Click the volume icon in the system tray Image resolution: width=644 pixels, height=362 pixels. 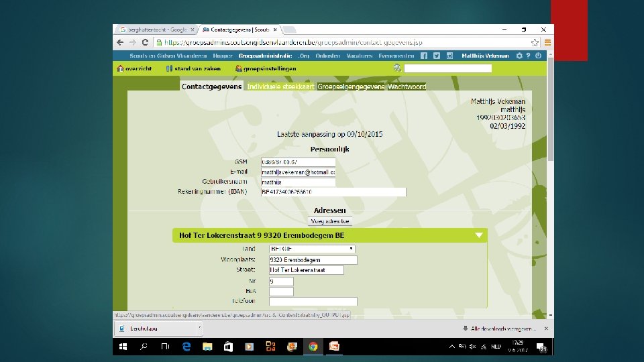tap(473, 347)
